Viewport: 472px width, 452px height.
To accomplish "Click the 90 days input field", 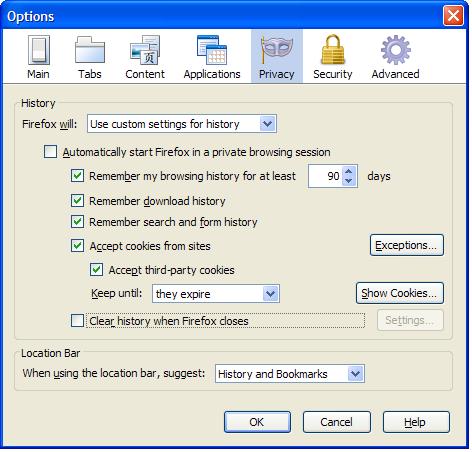I will [325, 176].
